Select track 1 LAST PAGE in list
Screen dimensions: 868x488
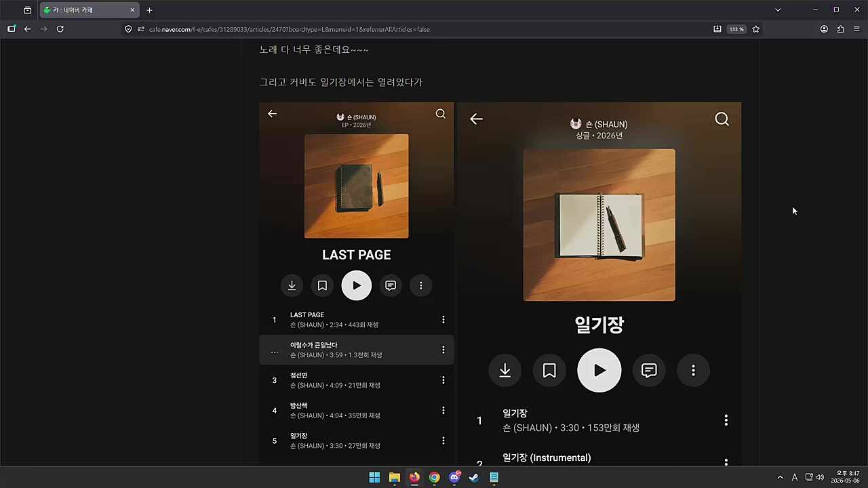click(x=357, y=319)
